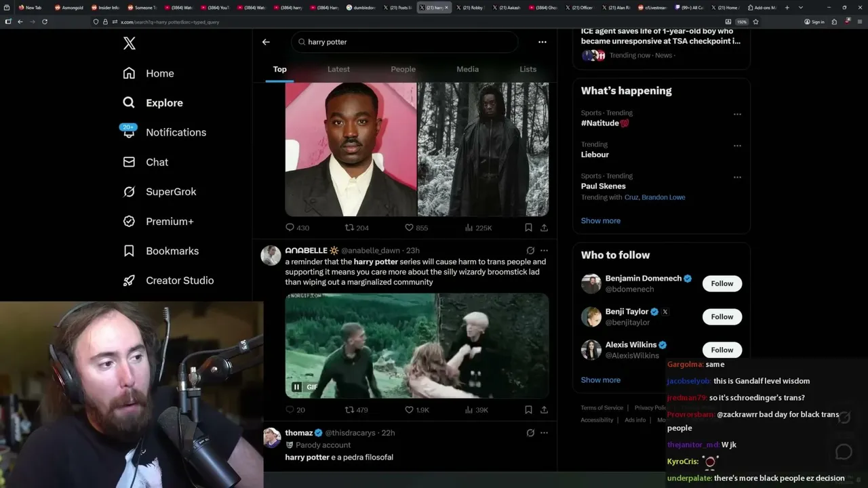
Task: Click the 150% zoom level indicator
Action: click(742, 22)
